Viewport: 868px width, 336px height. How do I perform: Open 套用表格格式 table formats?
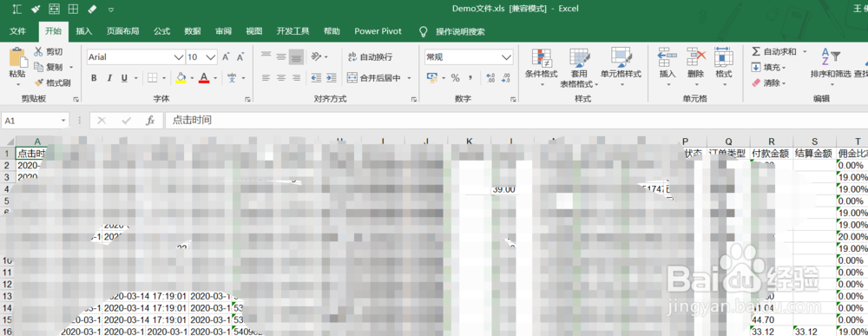click(579, 68)
